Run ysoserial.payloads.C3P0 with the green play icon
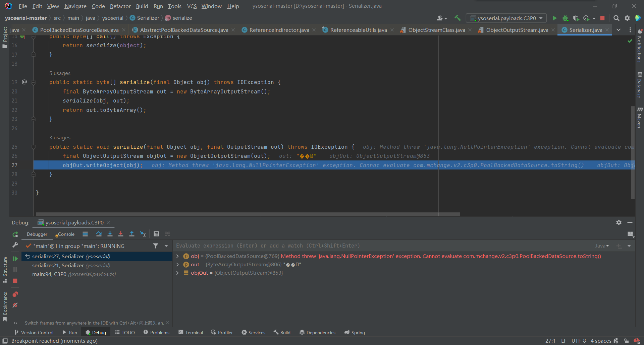 [x=554, y=18]
